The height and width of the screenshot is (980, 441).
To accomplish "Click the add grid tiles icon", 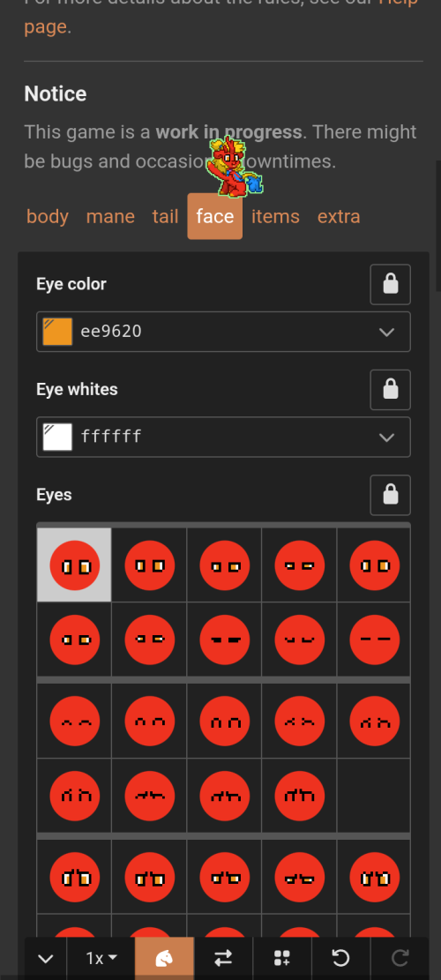I will (281, 958).
